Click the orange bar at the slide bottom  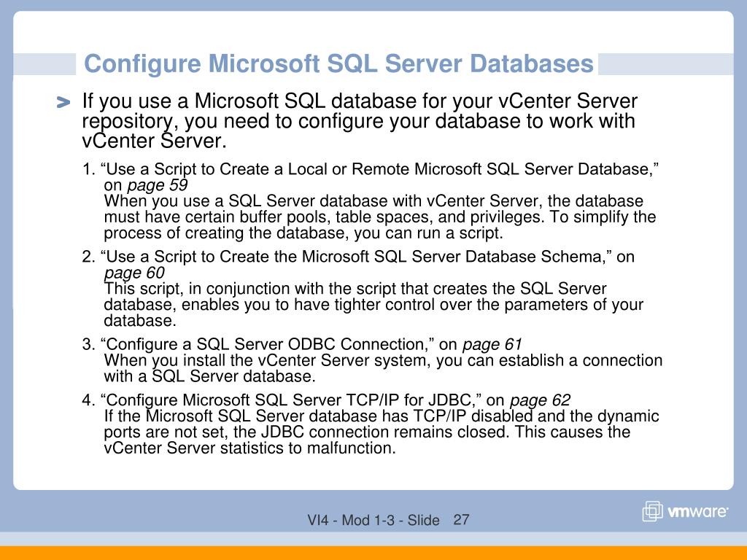(373, 553)
